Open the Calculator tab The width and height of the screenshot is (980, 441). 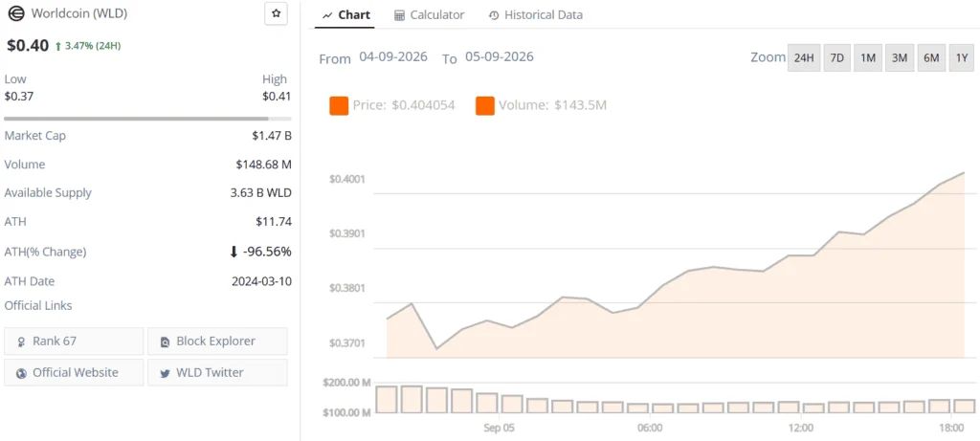(430, 15)
